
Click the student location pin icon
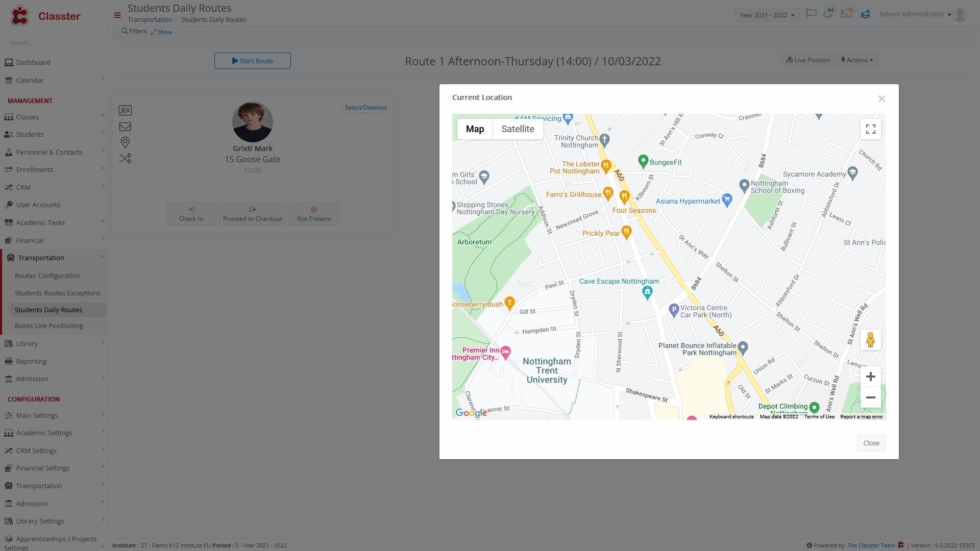tap(125, 142)
